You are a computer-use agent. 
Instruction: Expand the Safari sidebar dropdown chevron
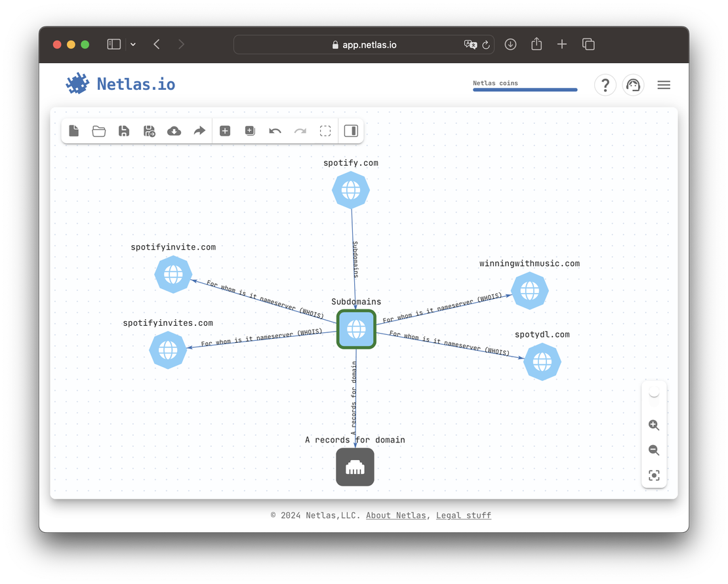tap(133, 45)
